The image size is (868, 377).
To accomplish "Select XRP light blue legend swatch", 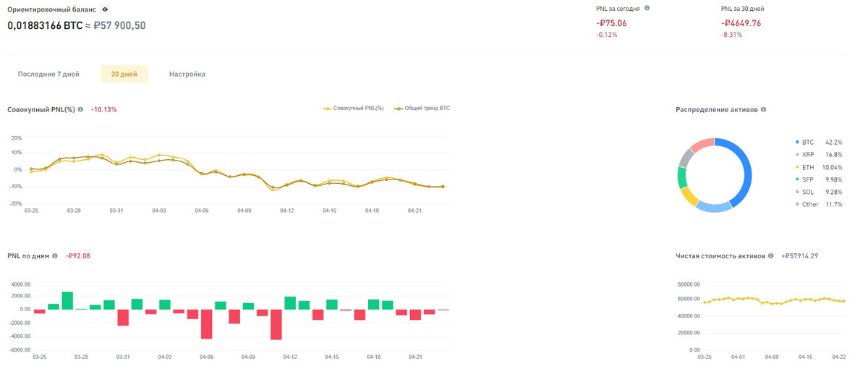I will (x=797, y=155).
